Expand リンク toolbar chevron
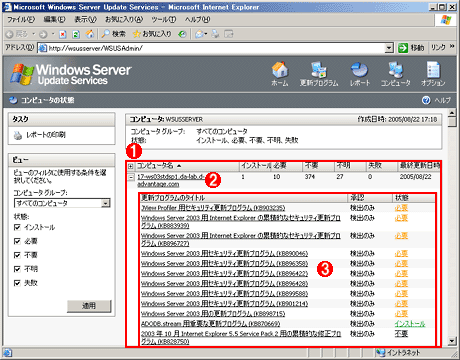This screenshot has width=460, height=360. [x=452, y=47]
